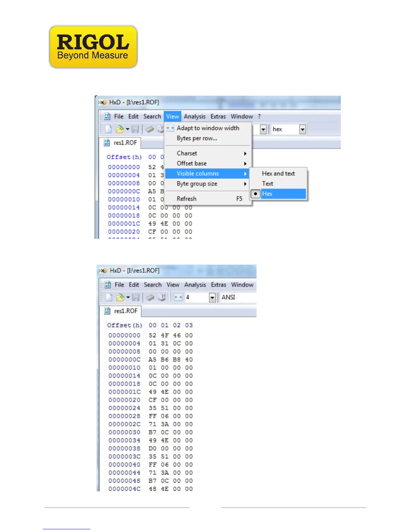Click byte 48 in row 0000004C
The height and width of the screenshot is (532, 411).
(x=152, y=489)
